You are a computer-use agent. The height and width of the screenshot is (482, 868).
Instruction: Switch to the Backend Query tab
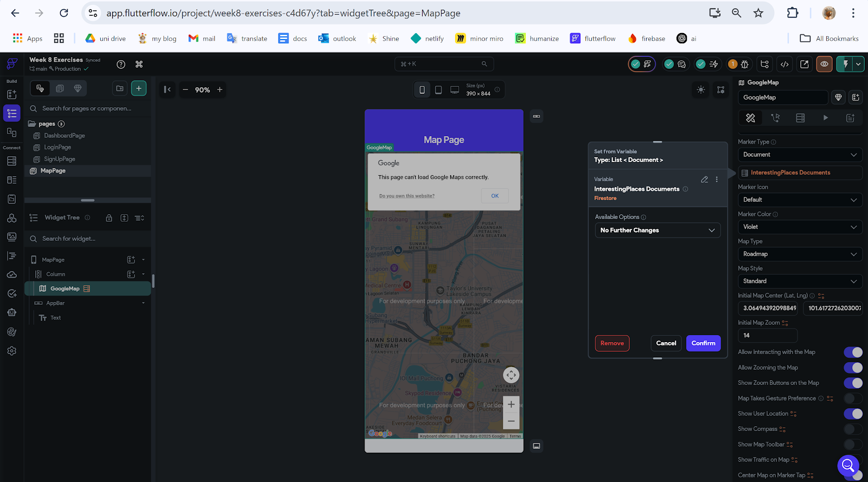pos(800,118)
